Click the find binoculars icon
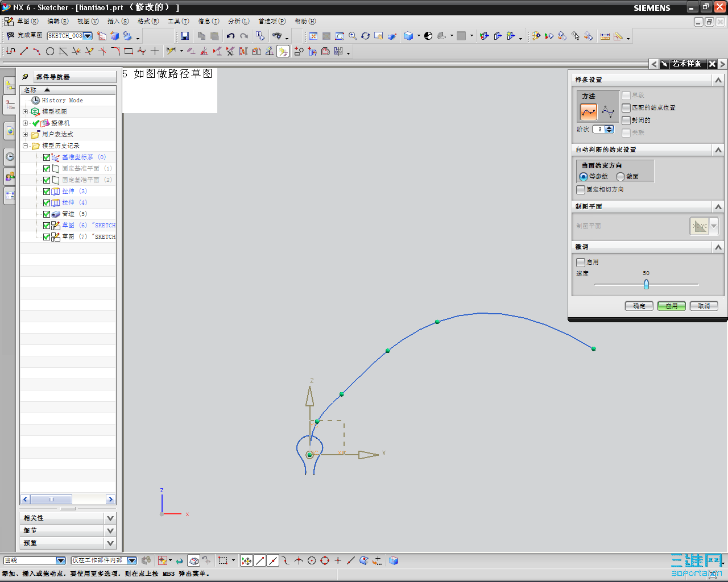 [x=277, y=36]
